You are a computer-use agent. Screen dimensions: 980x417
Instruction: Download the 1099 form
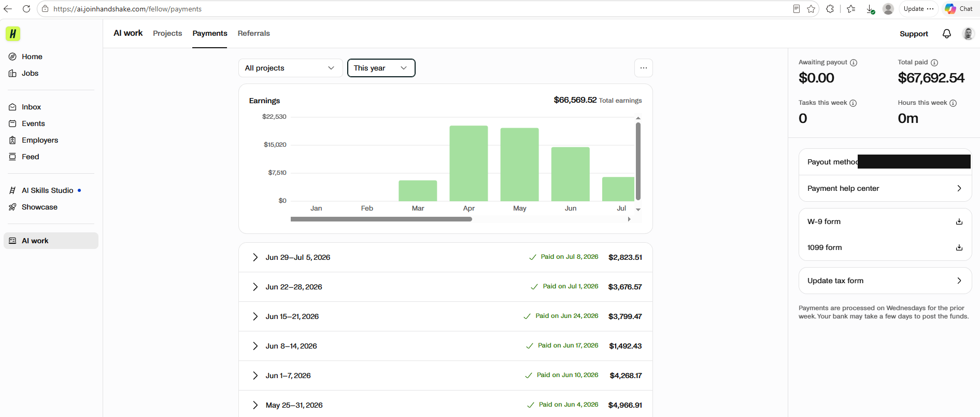[959, 247]
